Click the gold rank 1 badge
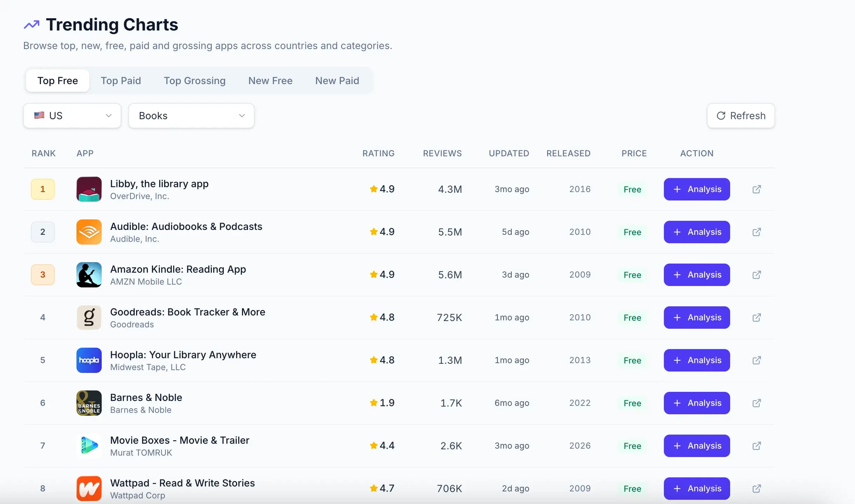This screenshot has height=504, width=855. point(43,189)
